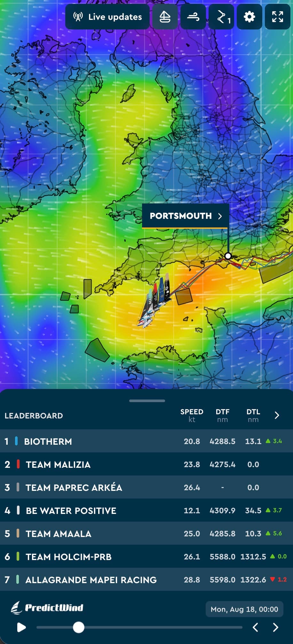Enter fullscreen map view
293x644 pixels.
(278, 17)
